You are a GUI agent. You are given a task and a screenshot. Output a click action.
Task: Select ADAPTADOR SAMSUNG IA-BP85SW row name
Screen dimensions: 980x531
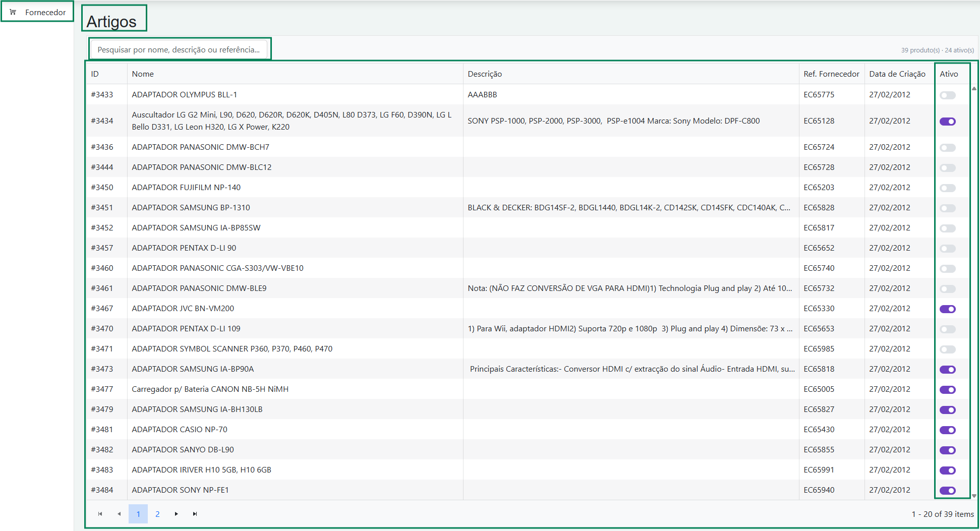196,227
